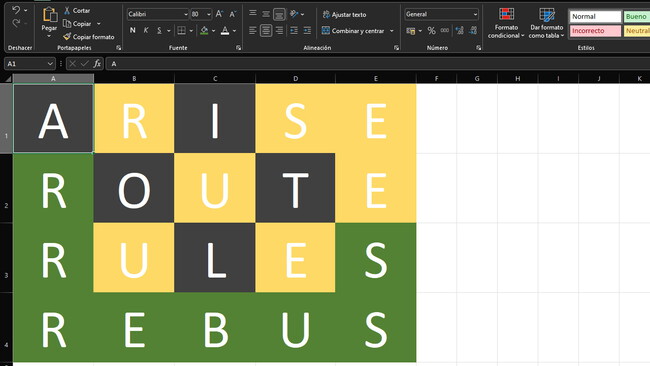Viewport: 650px width, 366px height.
Task: Expand the Pegar options arrow
Action: tap(49, 36)
